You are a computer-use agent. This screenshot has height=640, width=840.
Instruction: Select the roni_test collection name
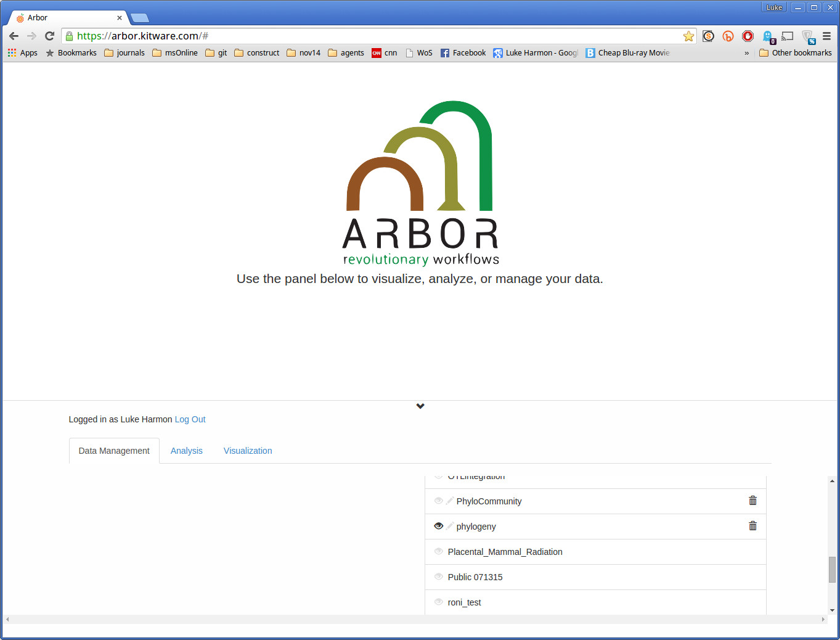pos(464,602)
